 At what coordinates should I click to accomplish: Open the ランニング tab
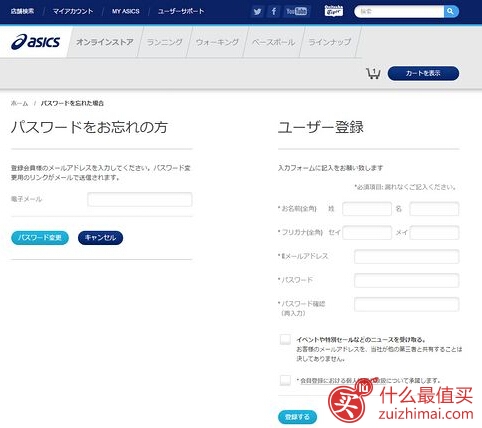[x=165, y=42]
